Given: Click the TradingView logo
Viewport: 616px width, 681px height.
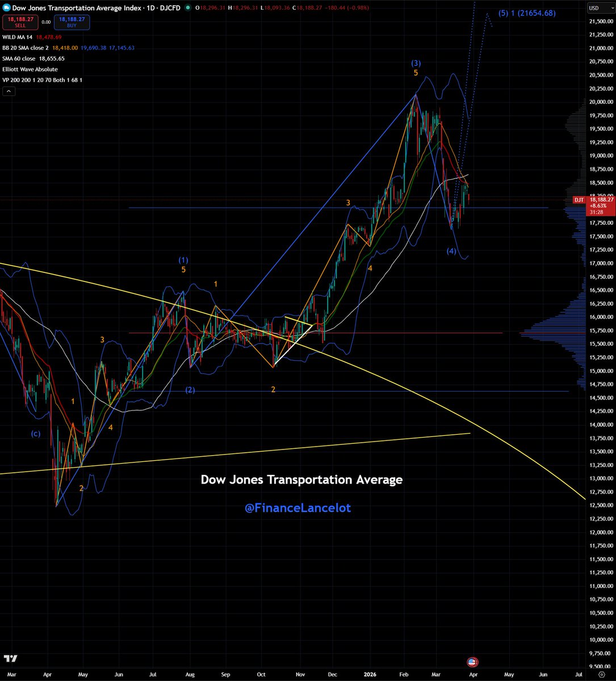Looking at the screenshot, I should pos(10,658).
